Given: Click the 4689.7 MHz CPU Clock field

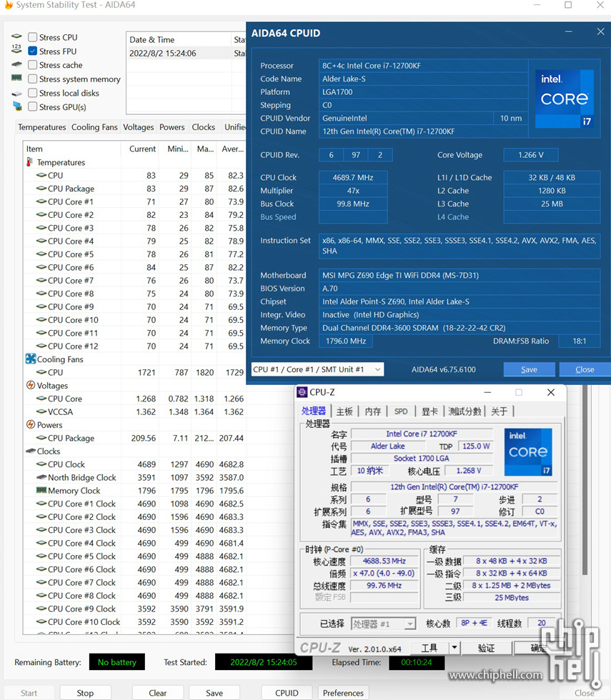Looking at the screenshot, I should pyautogui.click(x=353, y=177).
